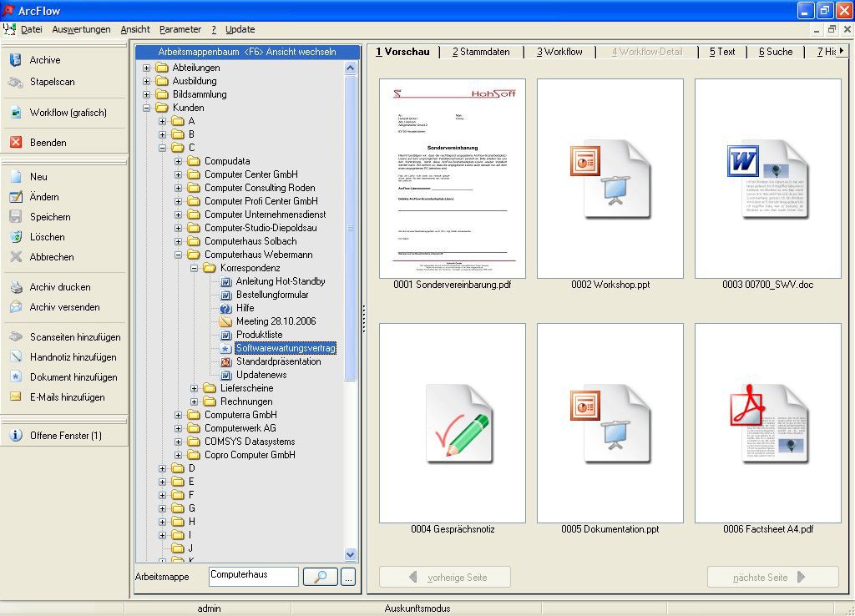Click the Ändern edit icon
Viewport: 855px width, 616px height.
16,197
